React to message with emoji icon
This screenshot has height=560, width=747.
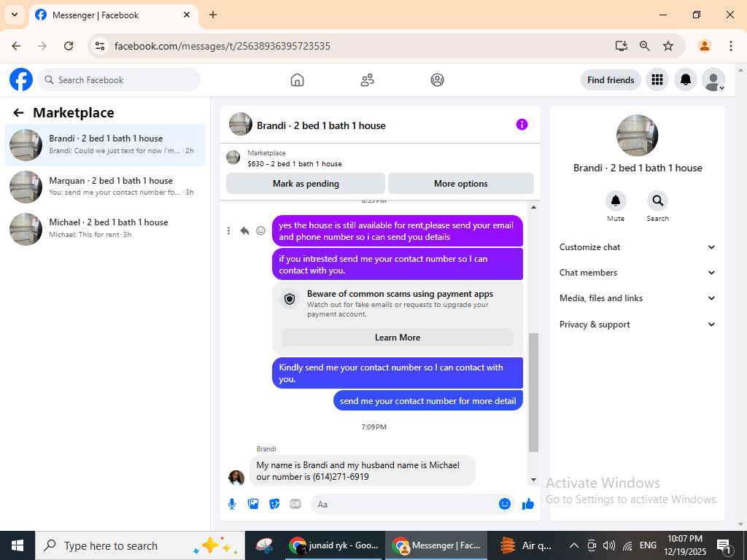[x=260, y=231]
